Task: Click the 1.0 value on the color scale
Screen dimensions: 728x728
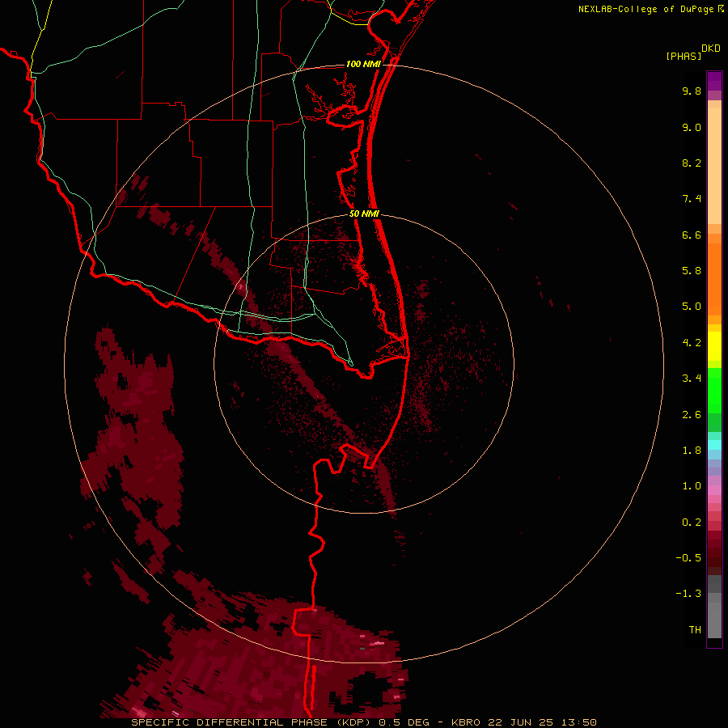Action: coord(692,486)
